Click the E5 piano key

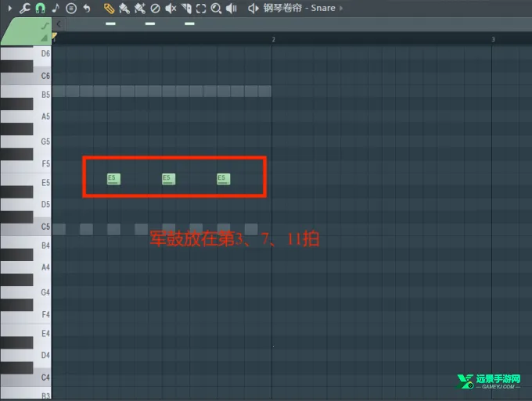tap(26, 183)
